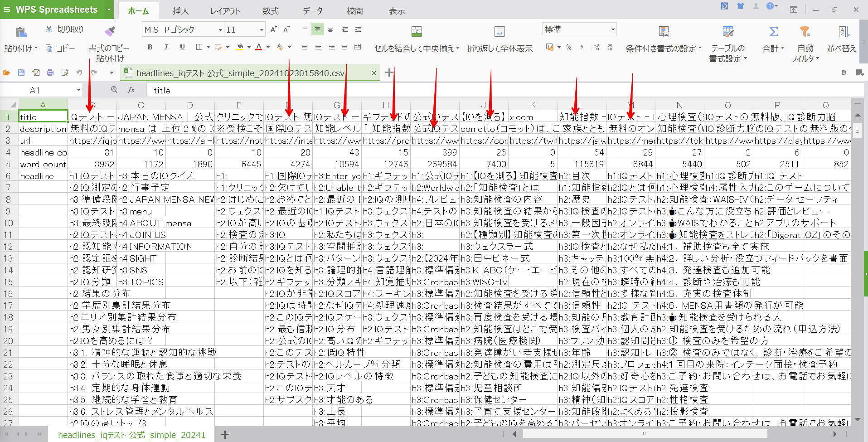
Task: Click the Print icon in quick access toolbar
Action: [50, 73]
